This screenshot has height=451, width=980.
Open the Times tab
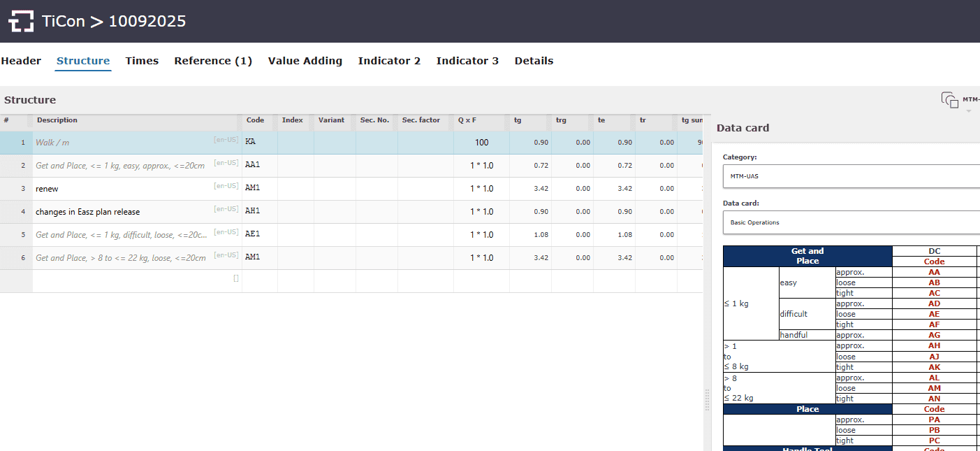coord(142,61)
